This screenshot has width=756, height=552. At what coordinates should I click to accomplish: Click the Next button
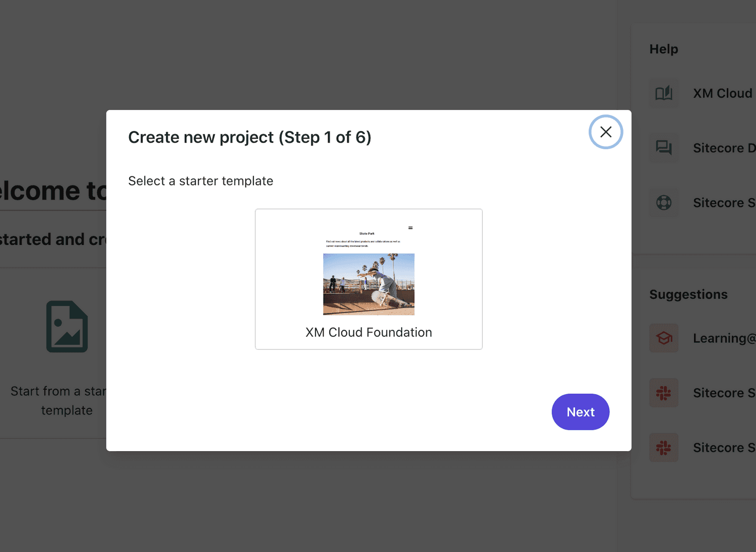pos(581,412)
